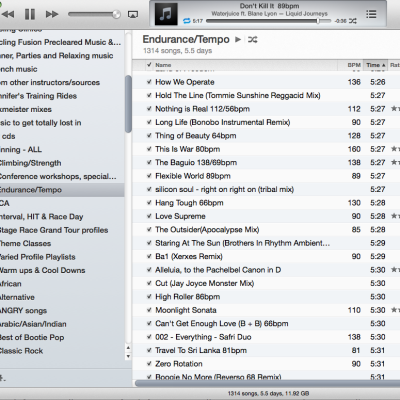Click the album artwork music note
400x400 pixels.
tap(166, 14)
